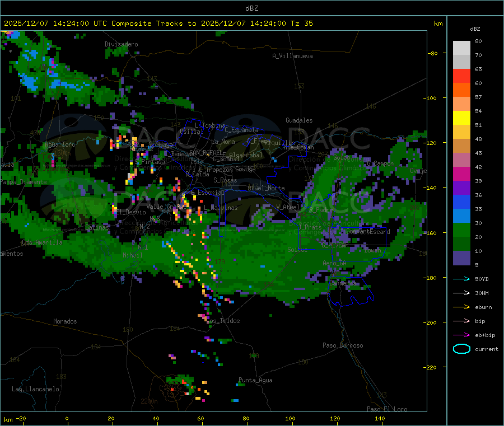Click the pink bip arrow in legend
This screenshot has height=426, width=504.
461,321
